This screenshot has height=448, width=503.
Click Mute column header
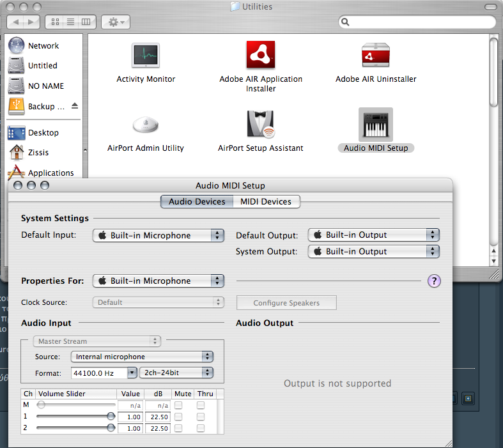click(183, 394)
